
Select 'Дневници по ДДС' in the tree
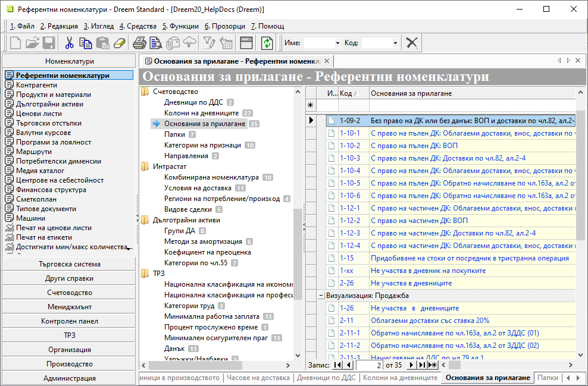click(193, 102)
